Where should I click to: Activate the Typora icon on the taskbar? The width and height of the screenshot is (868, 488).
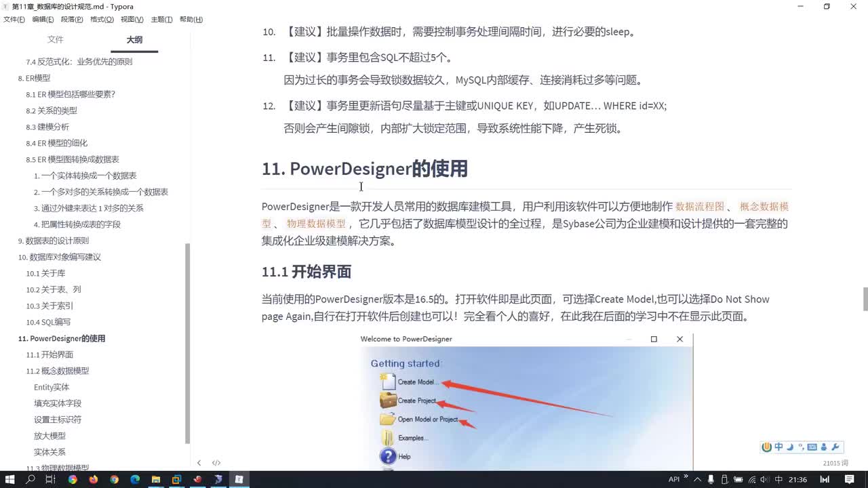239,479
